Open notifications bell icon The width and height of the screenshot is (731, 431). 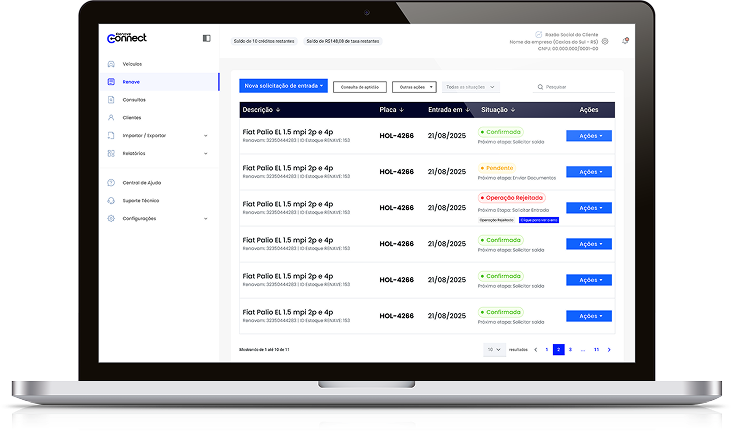(x=625, y=41)
